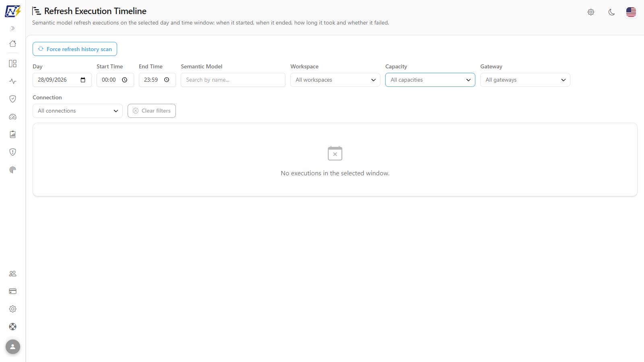Click the 'No executions in the selected window.' text

tap(335, 173)
